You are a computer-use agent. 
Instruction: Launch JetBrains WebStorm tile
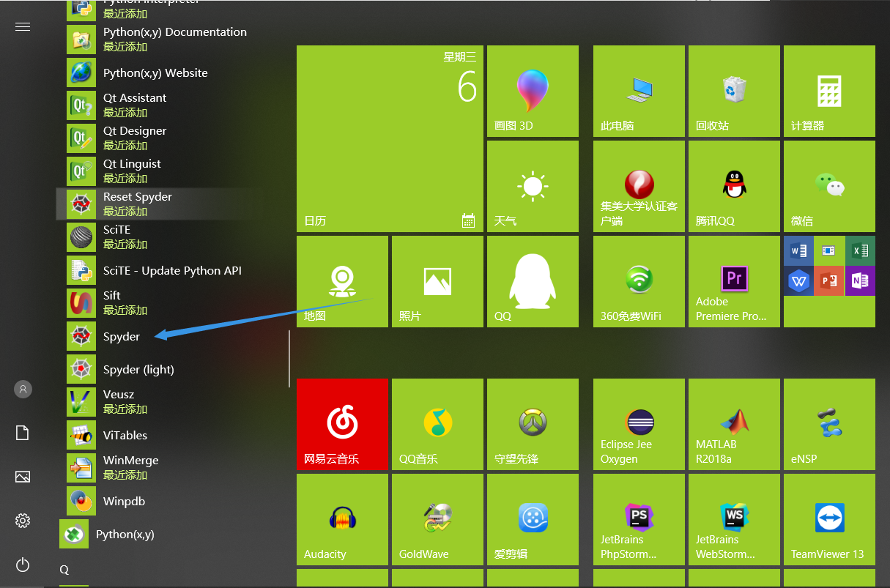[x=734, y=519]
